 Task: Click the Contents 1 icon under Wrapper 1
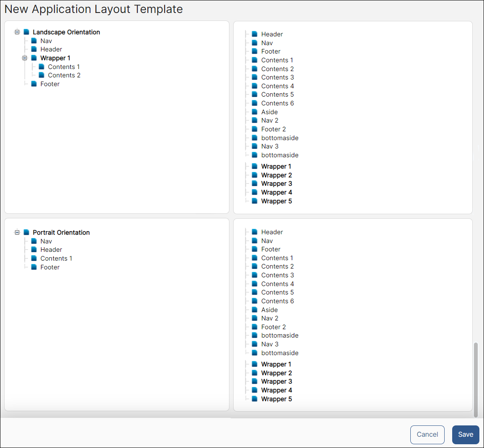pyautogui.click(x=42, y=67)
